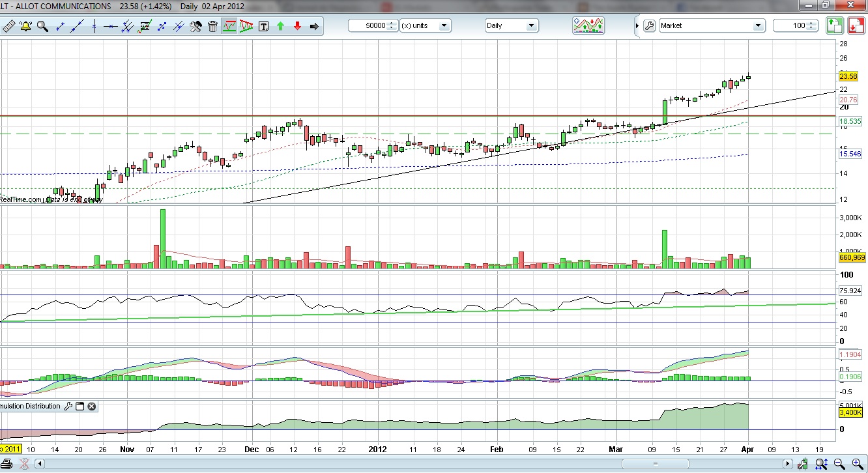The width and height of the screenshot is (868, 473).
Task: Open the Daily timeframe dropdown
Action: point(512,25)
